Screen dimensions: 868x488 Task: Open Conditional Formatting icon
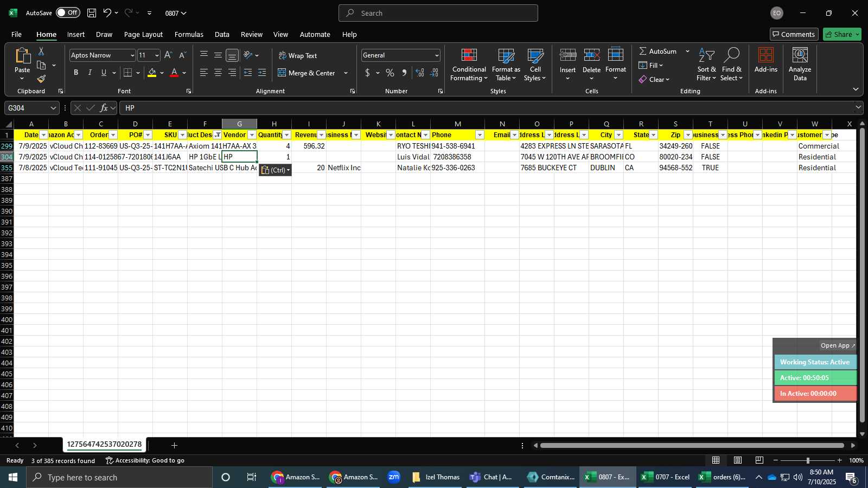(469, 55)
